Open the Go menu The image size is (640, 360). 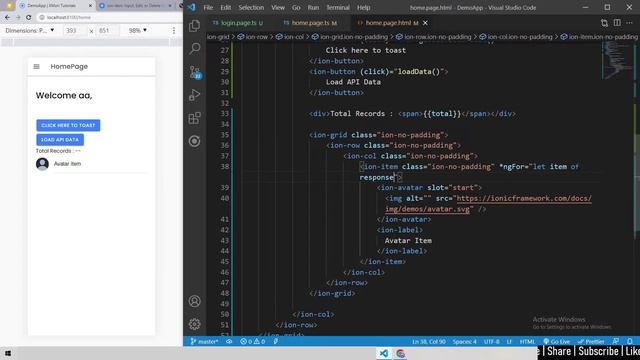pyautogui.click(x=296, y=8)
